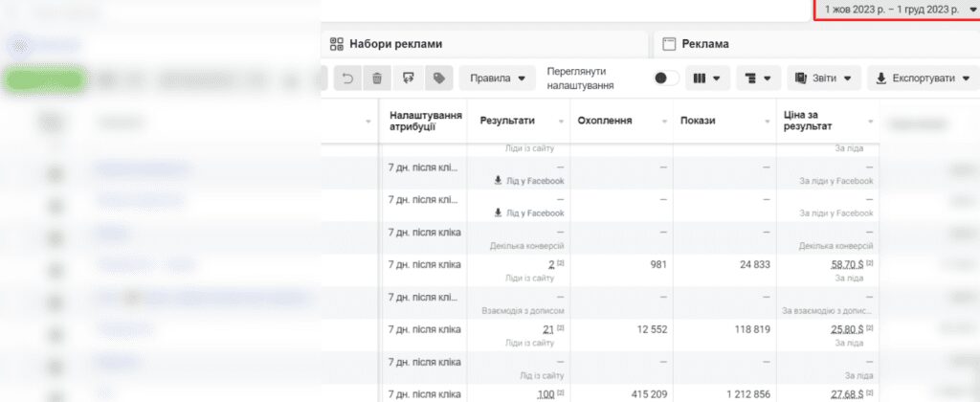Image resolution: width=980 pixels, height=402 pixels.
Task: Select the reach cell 981
Action: 657,264
